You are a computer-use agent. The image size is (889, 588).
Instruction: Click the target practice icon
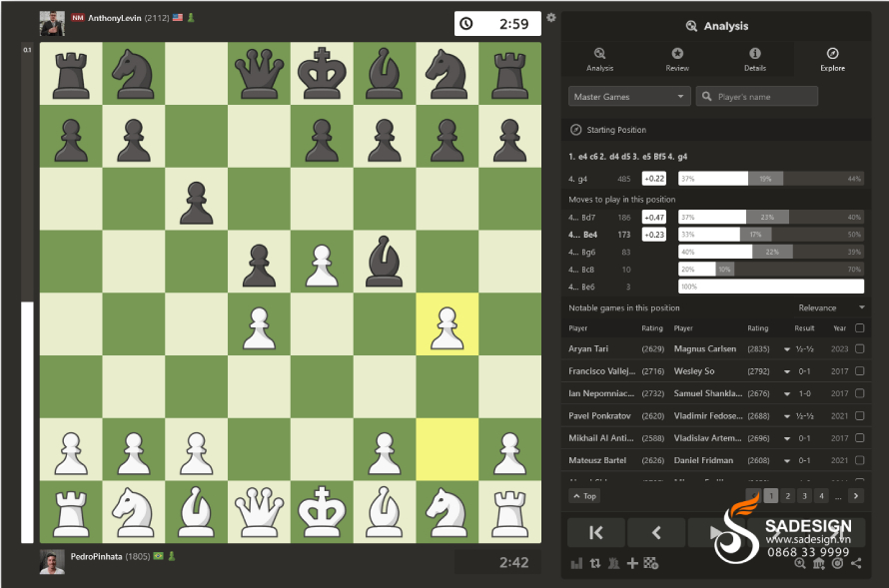click(x=837, y=563)
